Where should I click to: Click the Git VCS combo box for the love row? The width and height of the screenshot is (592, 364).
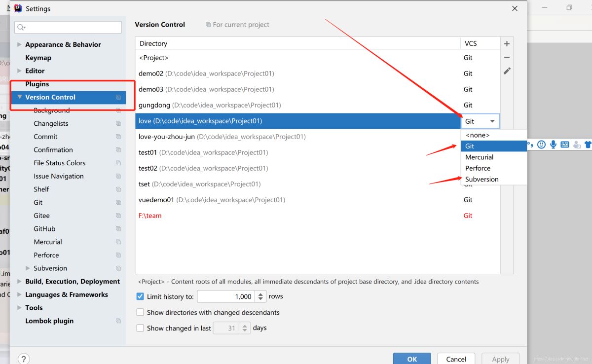point(480,121)
